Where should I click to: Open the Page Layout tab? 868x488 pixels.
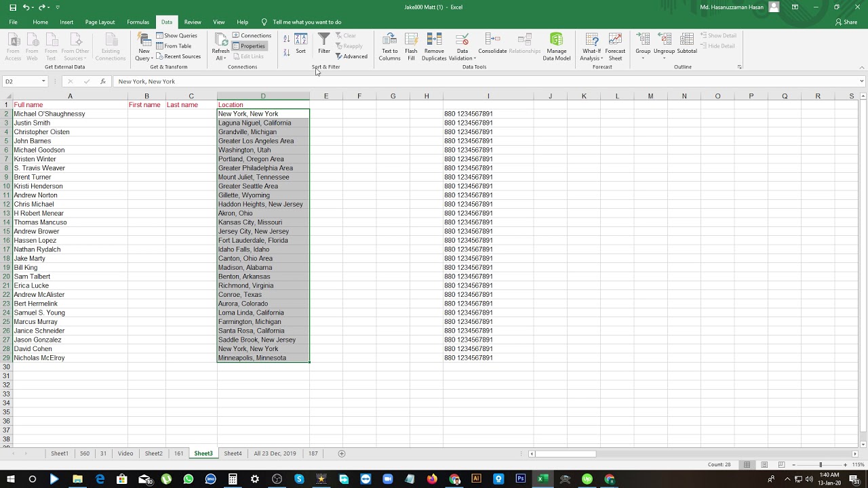click(100, 22)
